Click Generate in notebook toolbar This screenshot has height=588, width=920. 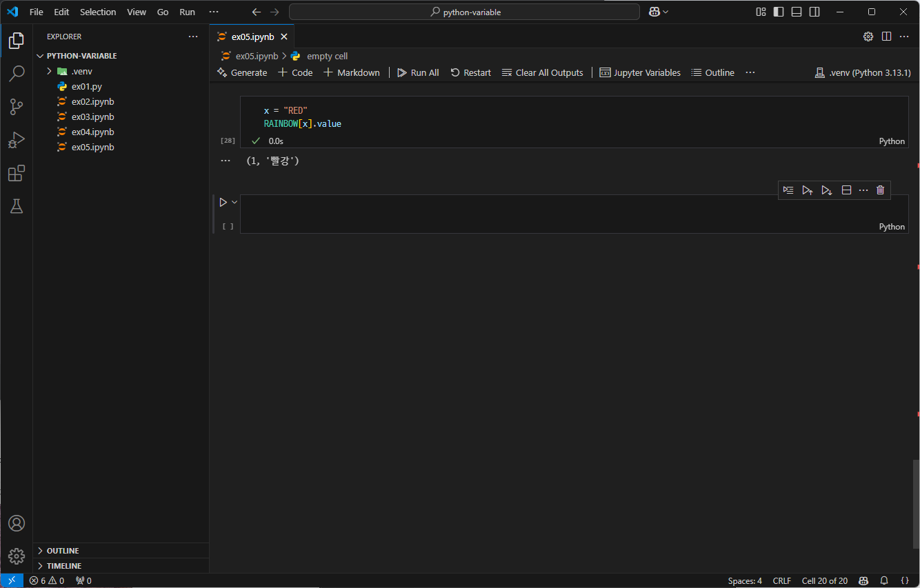[242, 72]
